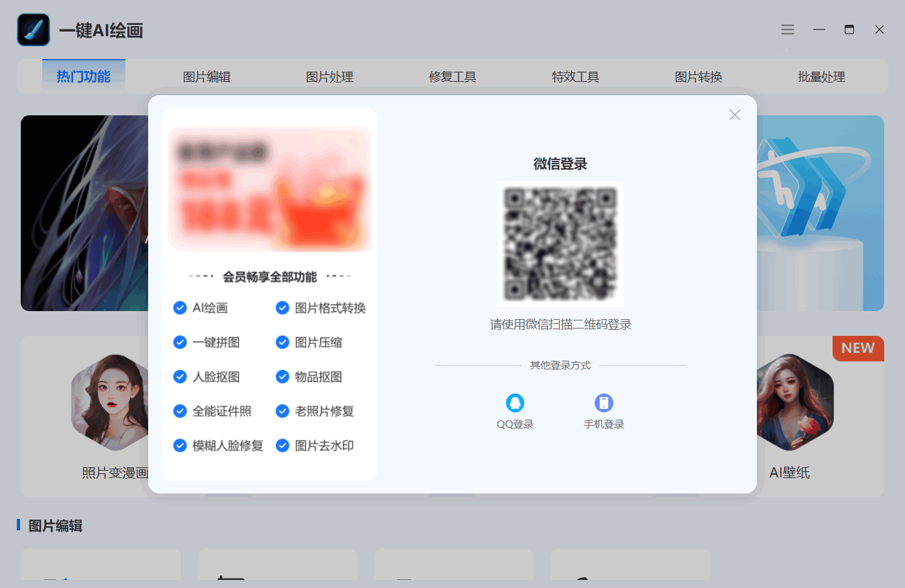
Task: Click the 图片格式转换 feature text
Action: click(330, 308)
